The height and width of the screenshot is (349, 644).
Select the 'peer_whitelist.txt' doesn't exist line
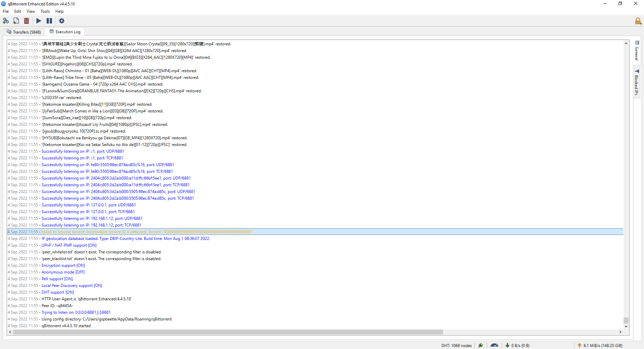click(315, 252)
